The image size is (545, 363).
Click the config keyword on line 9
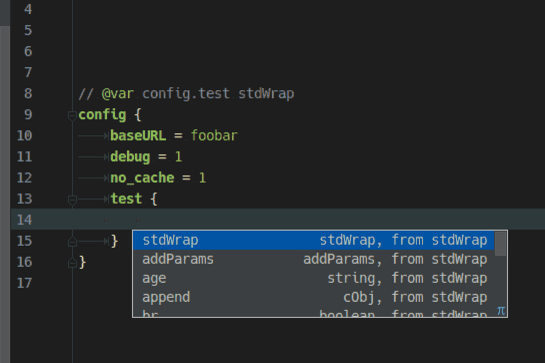[x=102, y=115]
